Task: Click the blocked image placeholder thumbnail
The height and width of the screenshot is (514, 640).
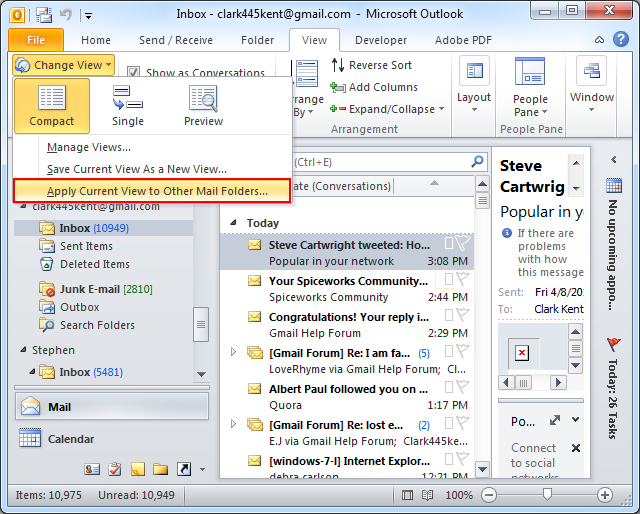Action: click(522, 353)
